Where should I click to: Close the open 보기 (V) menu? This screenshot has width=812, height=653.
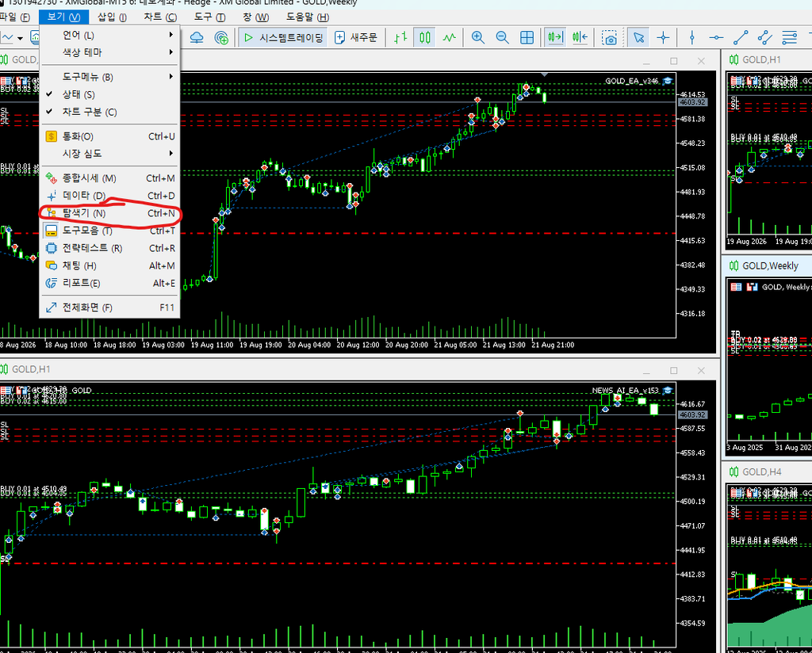[x=63, y=17]
